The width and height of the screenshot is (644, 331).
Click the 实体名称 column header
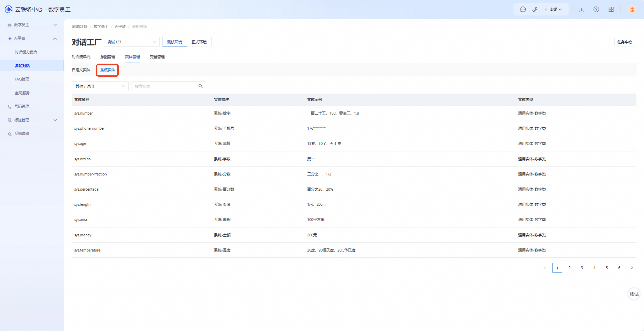point(82,99)
